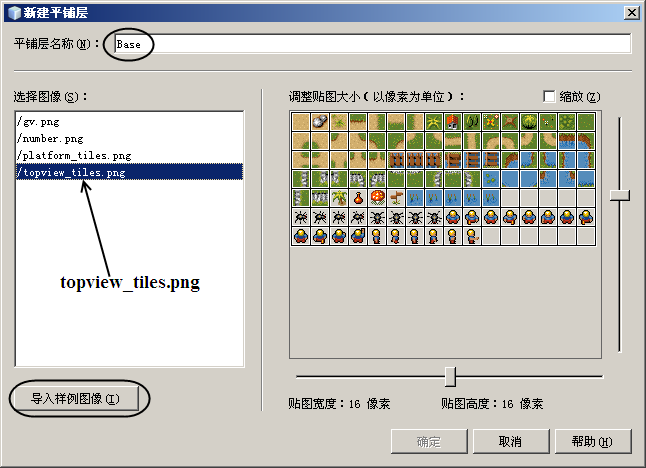Click the greyed 确定 button
This screenshot has width=646, height=468.
coord(429,442)
